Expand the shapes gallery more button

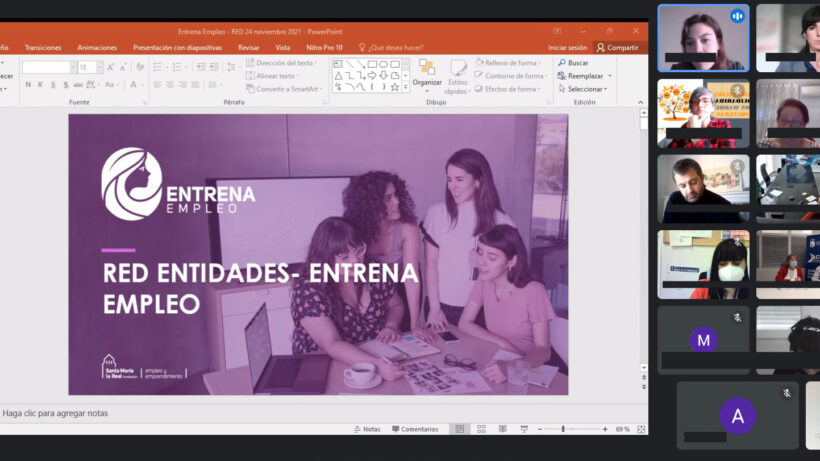click(405, 88)
